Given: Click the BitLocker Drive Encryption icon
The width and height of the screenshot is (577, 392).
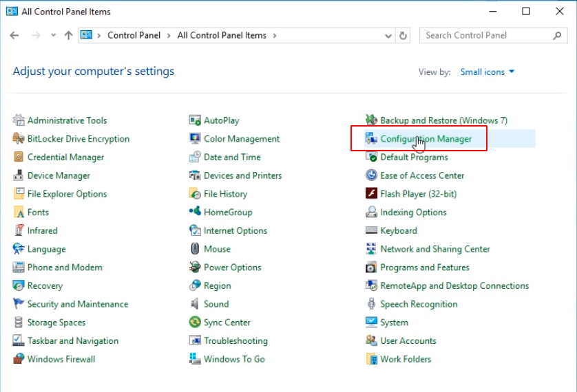Looking at the screenshot, I should tap(19, 138).
